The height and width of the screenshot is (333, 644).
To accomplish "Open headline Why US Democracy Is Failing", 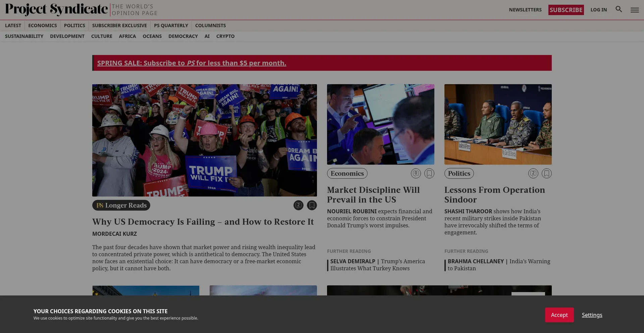I will click(x=203, y=222).
